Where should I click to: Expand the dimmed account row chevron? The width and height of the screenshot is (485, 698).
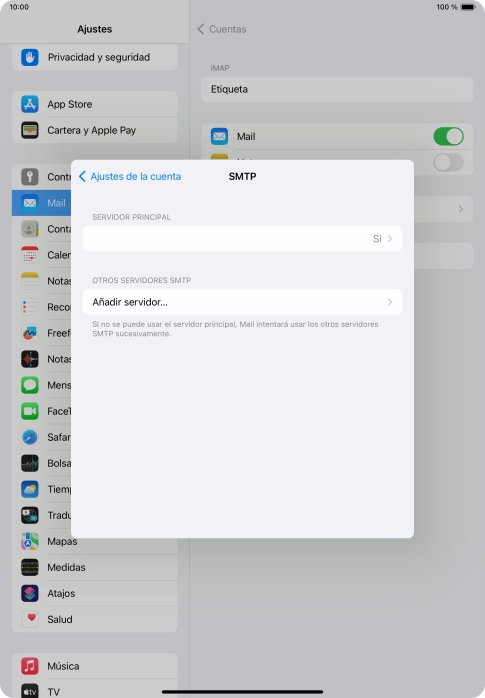pos(461,209)
